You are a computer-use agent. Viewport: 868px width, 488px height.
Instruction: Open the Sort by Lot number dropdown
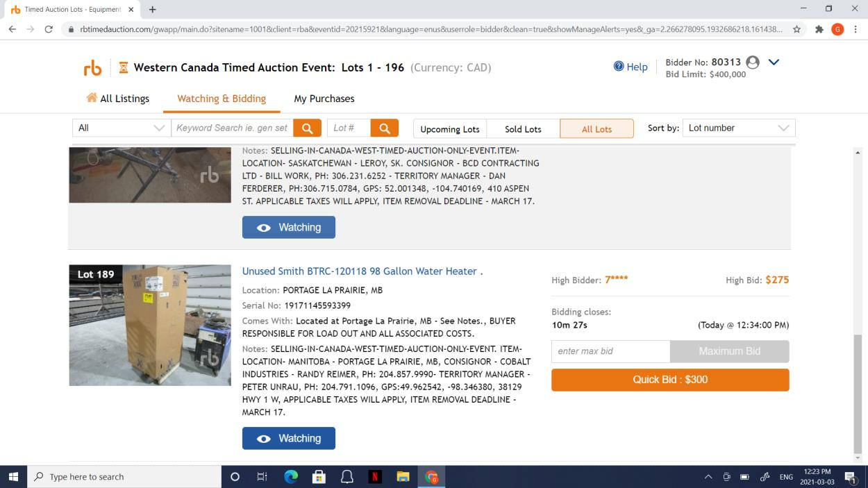click(739, 128)
